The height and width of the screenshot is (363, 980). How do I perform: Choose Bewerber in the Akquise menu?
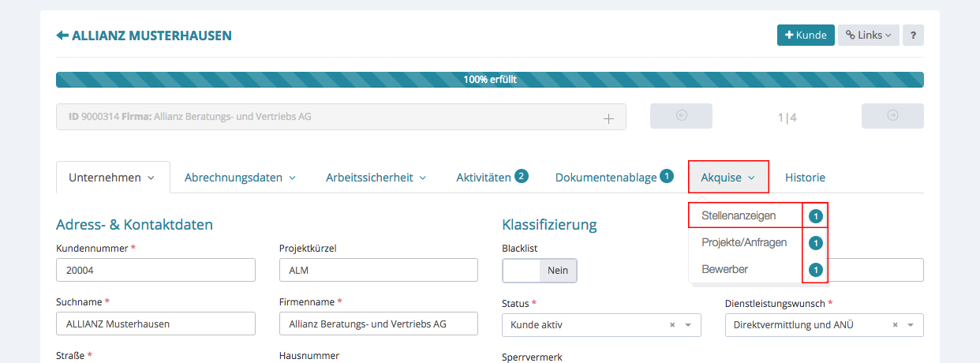pyautogui.click(x=724, y=269)
